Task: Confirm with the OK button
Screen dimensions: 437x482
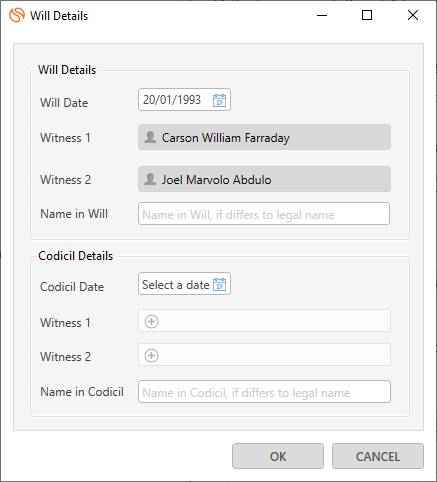Action: tap(278, 456)
